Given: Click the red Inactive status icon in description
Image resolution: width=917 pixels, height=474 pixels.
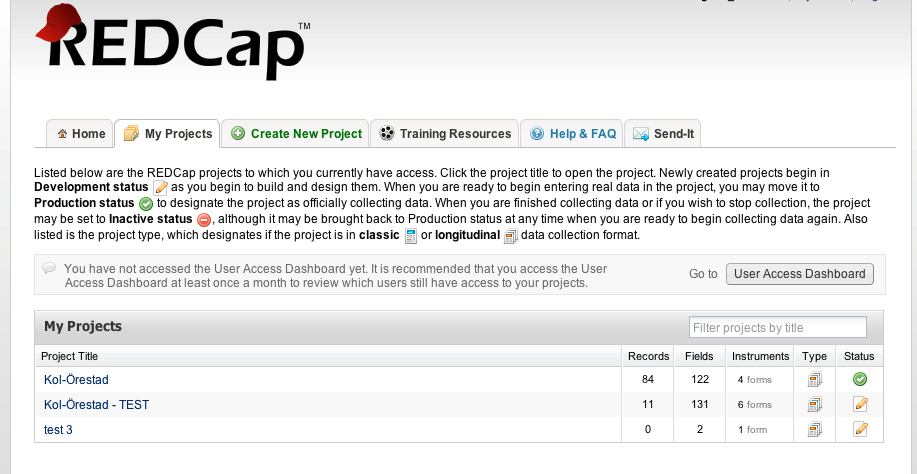Looking at the screenshot, I should 204,220.
